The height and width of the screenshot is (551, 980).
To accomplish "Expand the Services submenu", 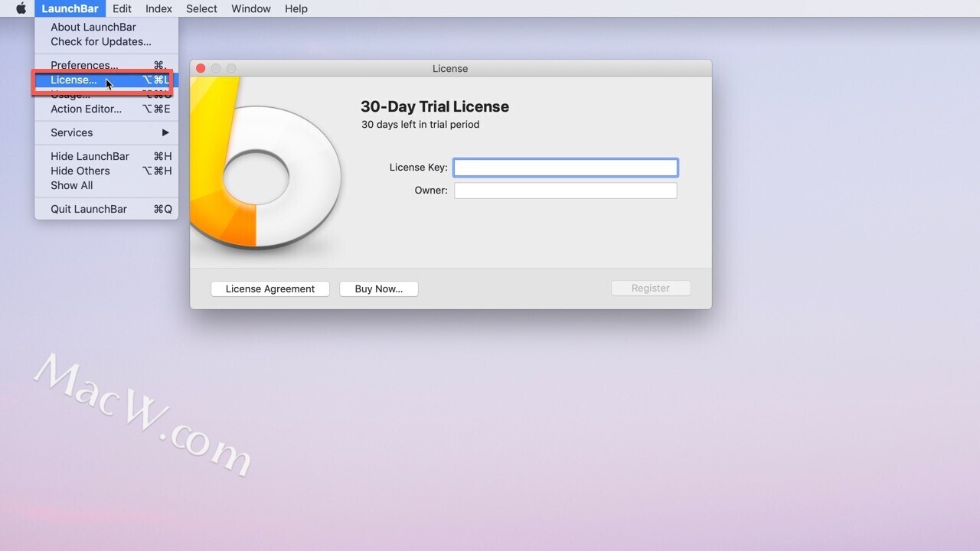I will (106, 132).
